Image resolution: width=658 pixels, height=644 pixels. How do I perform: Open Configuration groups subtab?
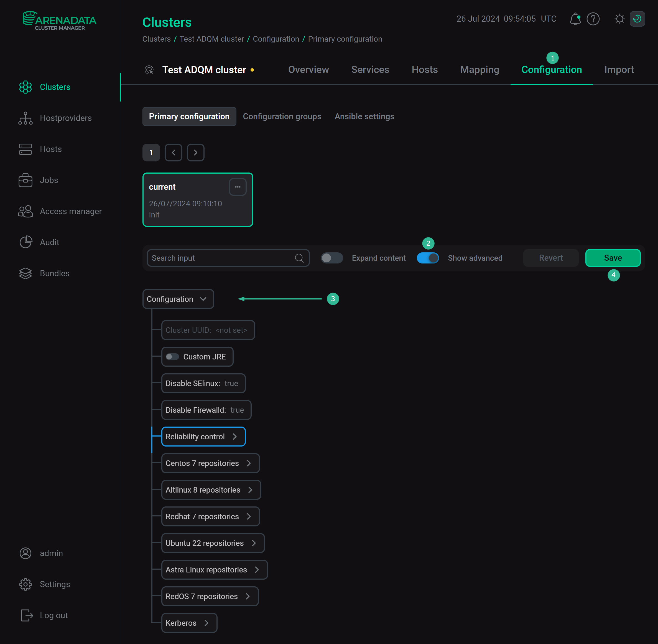[x=282, y=117]
